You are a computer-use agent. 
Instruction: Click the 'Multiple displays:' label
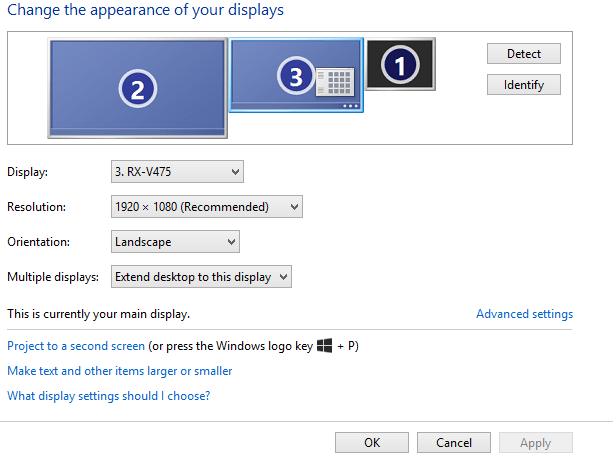click(53, 277)
